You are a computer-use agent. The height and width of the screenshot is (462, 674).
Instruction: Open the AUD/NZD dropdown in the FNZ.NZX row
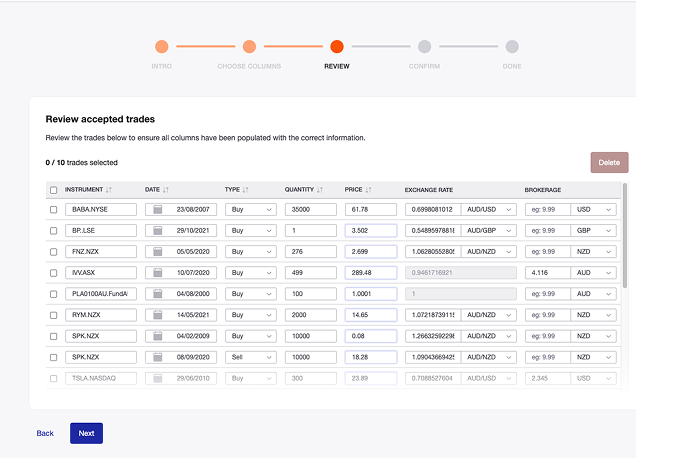489,252
